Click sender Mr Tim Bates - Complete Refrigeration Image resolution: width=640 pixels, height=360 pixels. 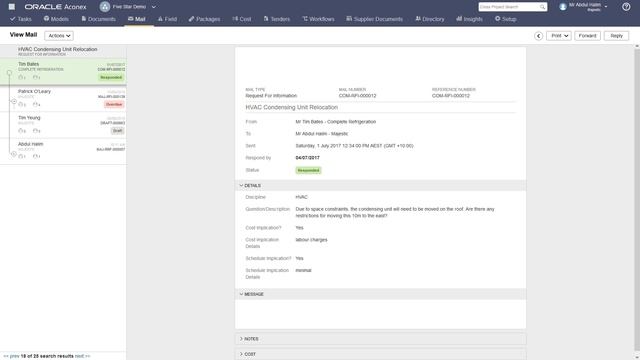[x=336, y=122]
